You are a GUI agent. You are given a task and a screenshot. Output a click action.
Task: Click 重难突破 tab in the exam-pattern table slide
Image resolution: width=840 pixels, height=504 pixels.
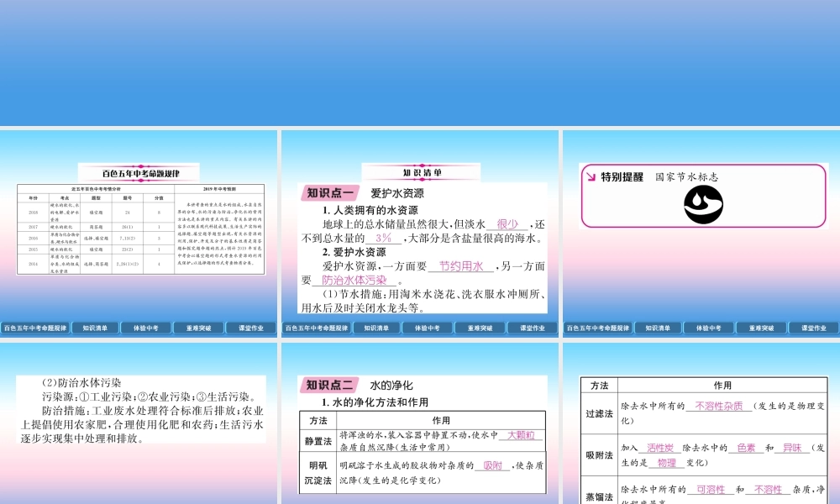click(x=198, y=328)
